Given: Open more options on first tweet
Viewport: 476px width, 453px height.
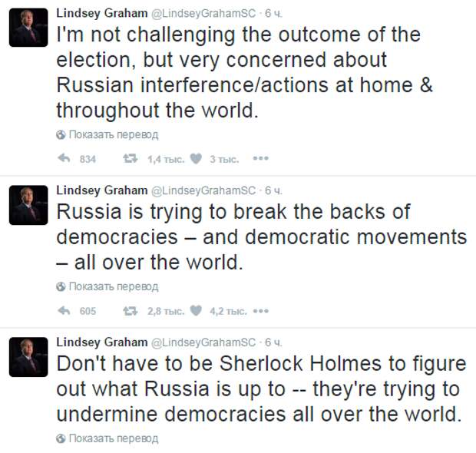Looking at the screenshot, I should coord(261,158).
